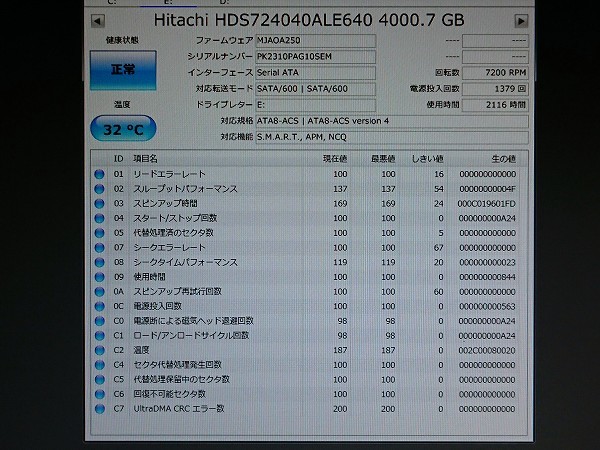Click the しきい値 column header
Image resolution: width=600 pixels, height=450 pixels.
[x=427, y=159]
